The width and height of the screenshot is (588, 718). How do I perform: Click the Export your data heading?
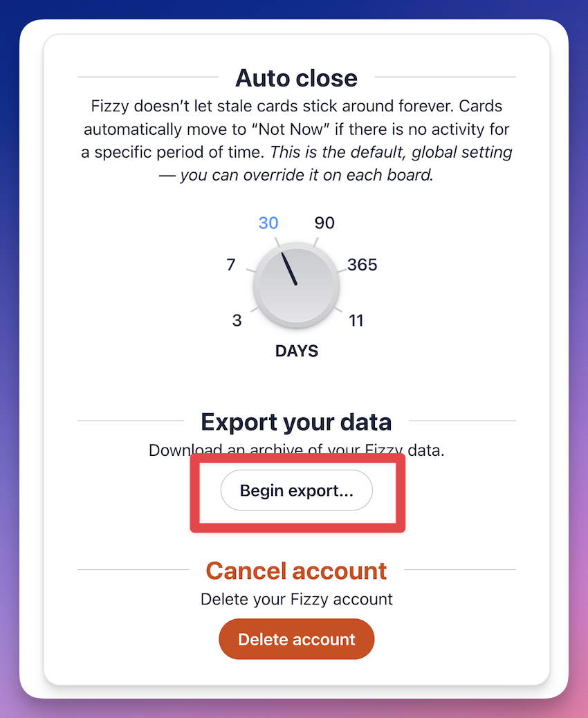pos(296,422)
